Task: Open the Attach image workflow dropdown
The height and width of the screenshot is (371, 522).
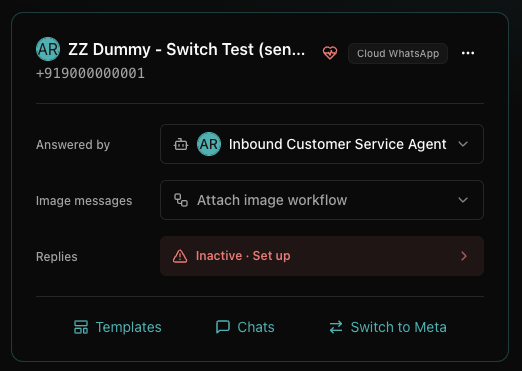Action: coord(322,200)
